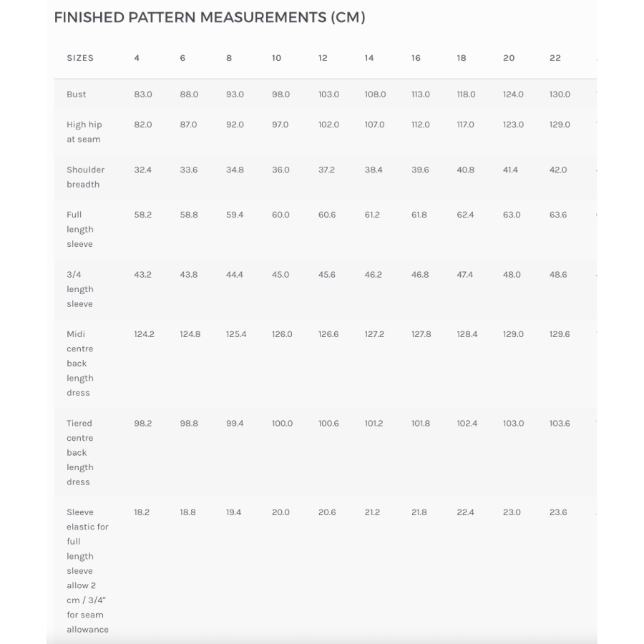
Task: Click the Bust row label
Action: [77, 94]
